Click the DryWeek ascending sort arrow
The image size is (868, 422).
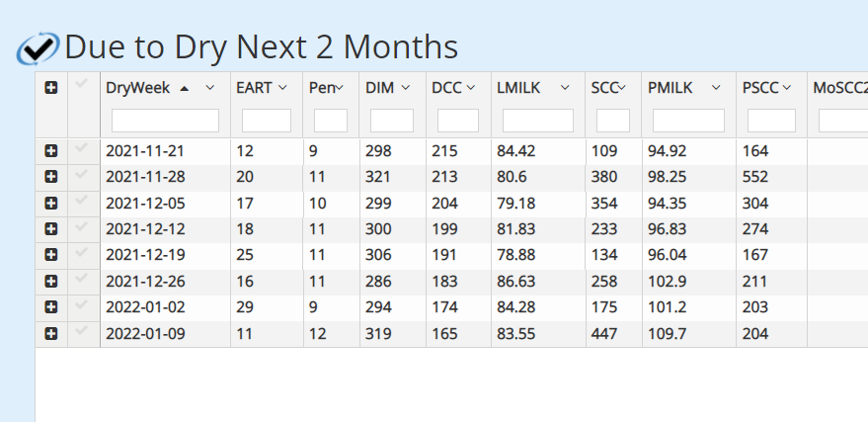pos(185,88)
